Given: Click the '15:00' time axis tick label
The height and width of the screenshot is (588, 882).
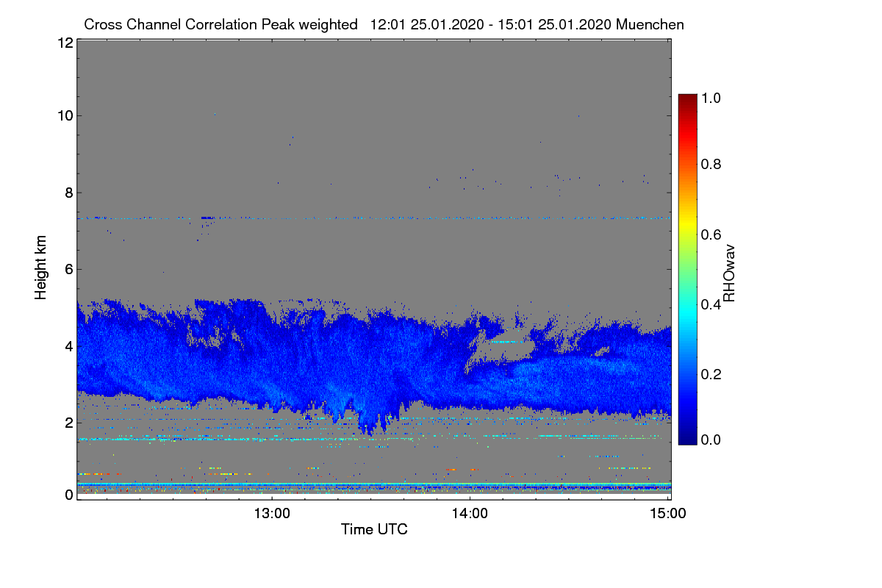Looking at the screenshot, I should 668,514.
